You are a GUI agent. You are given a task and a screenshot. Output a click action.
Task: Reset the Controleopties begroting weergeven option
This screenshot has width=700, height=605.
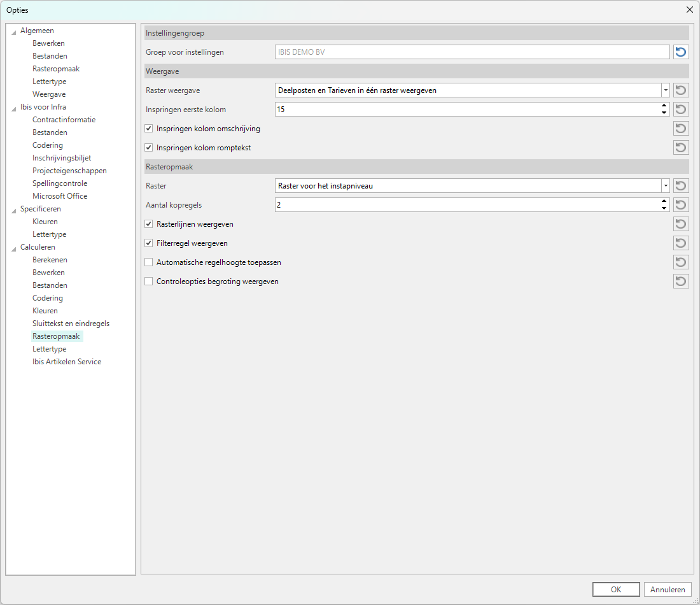coord(681,281)
